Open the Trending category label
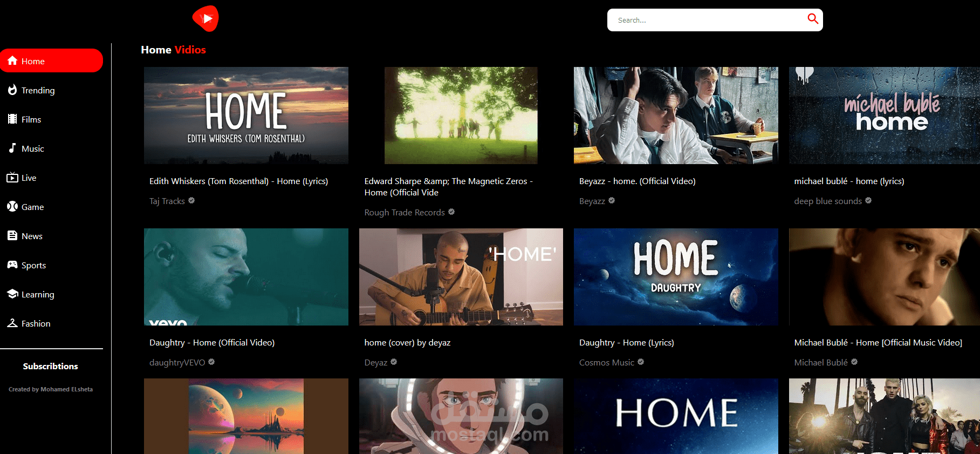The image size is (980, 454). click(x=38, y=91)
